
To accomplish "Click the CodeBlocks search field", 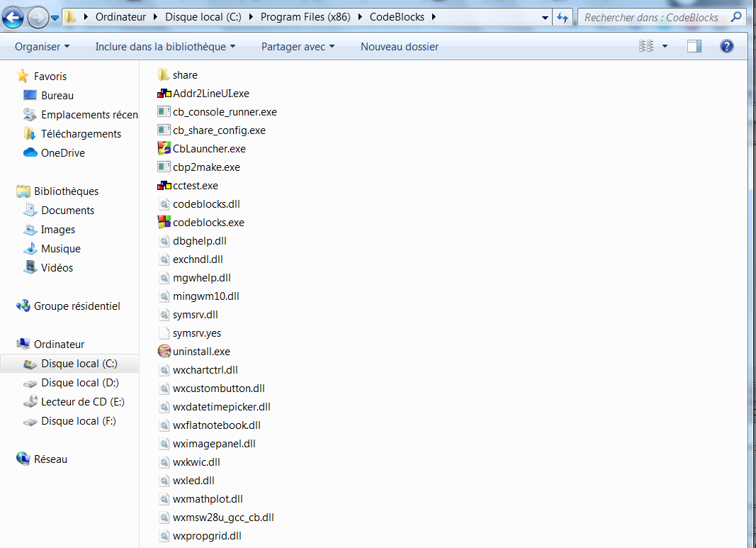I will (x=652, y=17).
